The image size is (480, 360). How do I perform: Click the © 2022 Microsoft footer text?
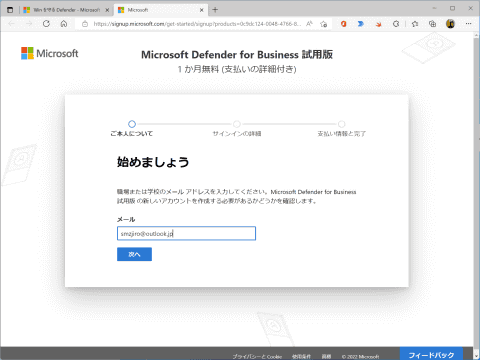360,356
